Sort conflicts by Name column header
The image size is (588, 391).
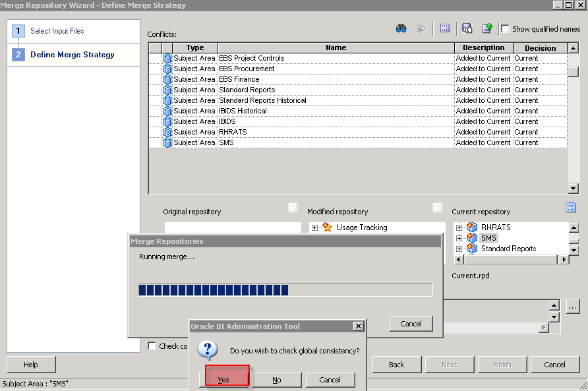point(336,47)
